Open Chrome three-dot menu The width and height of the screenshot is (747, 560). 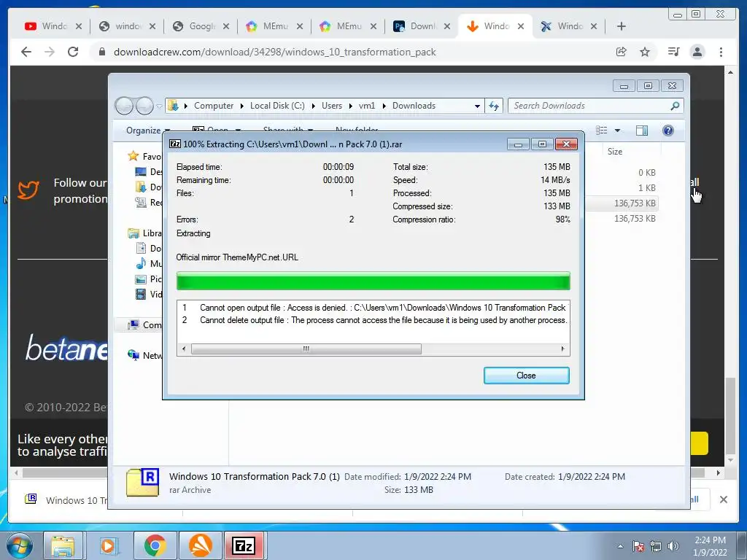click(721, 52)
